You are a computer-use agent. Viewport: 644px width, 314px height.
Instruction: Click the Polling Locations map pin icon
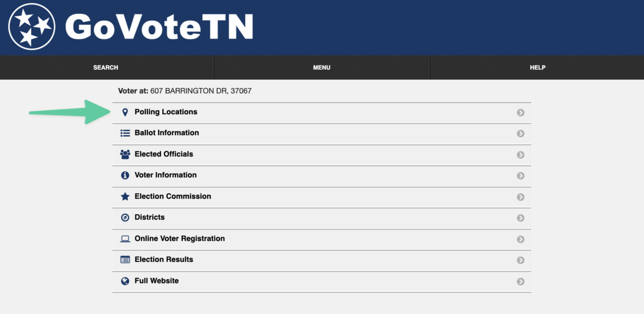coord(125,112)
